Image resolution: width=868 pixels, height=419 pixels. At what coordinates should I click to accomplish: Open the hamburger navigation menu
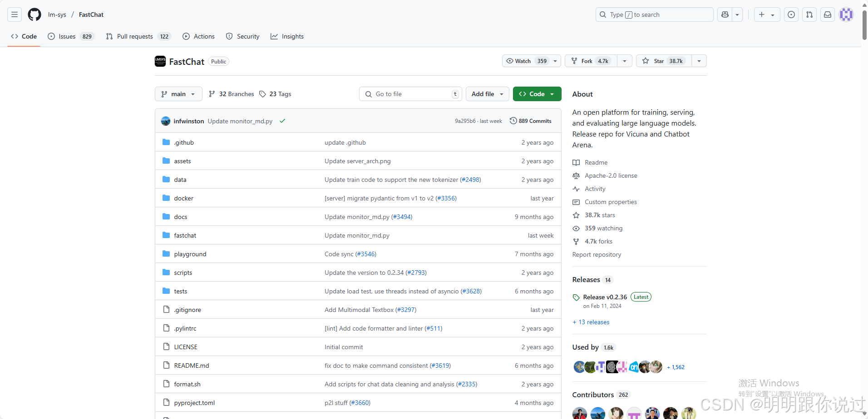[x=15, y=15]
